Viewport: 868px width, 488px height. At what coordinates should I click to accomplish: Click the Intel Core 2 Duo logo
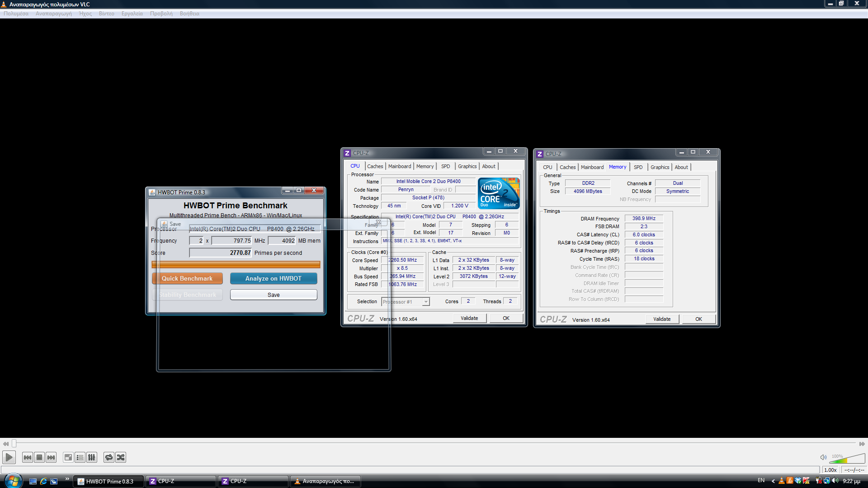click(499, 193)
